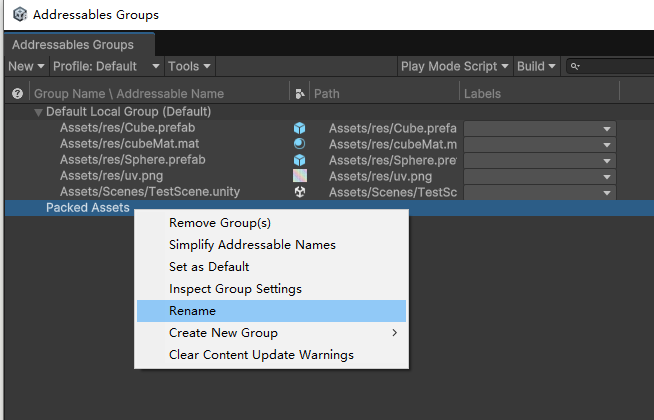Image resolution: width=654 pixels, height=420 pixels.
Task: Select the Assets/res/uv.png entry
Action: (x=111, y=176)
